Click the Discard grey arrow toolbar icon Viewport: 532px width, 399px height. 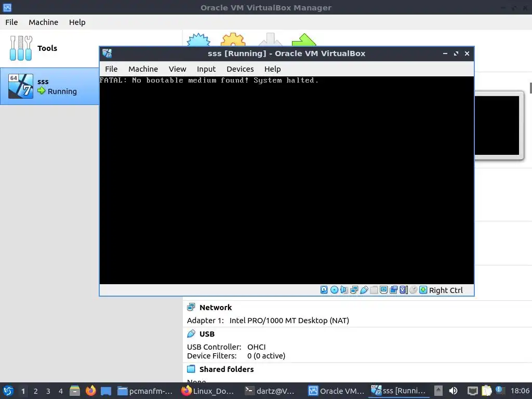270,39
